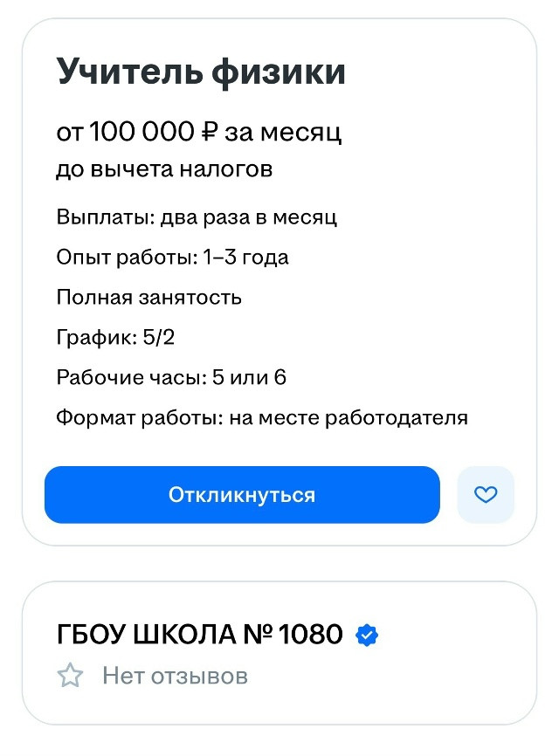Click the Учитель физики vacancy title
Screen dimensions: 559x756
coord(201,72)
